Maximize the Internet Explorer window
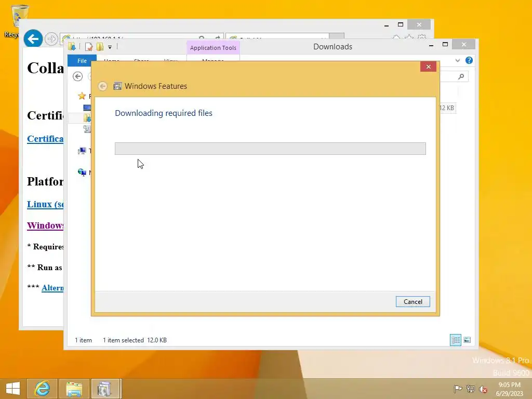Image resolution: width=532 pixels, height=399 pixels. [401, 25]
